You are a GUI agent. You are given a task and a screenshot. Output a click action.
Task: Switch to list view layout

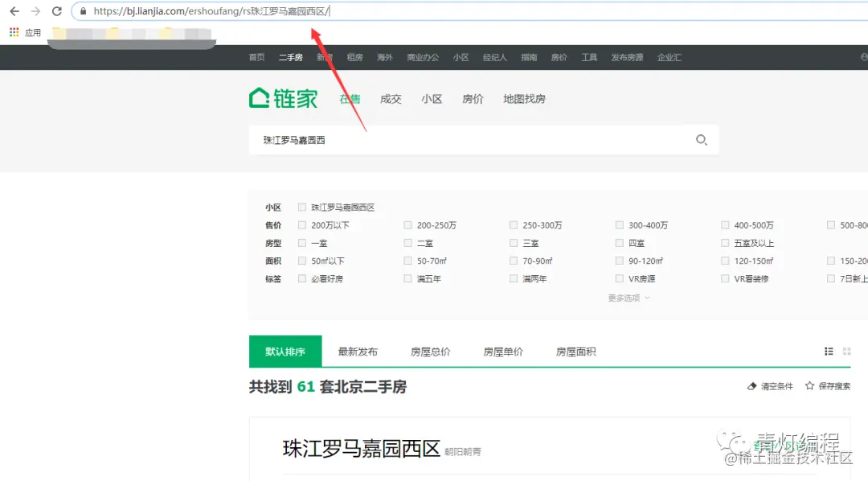click(829, 351)
